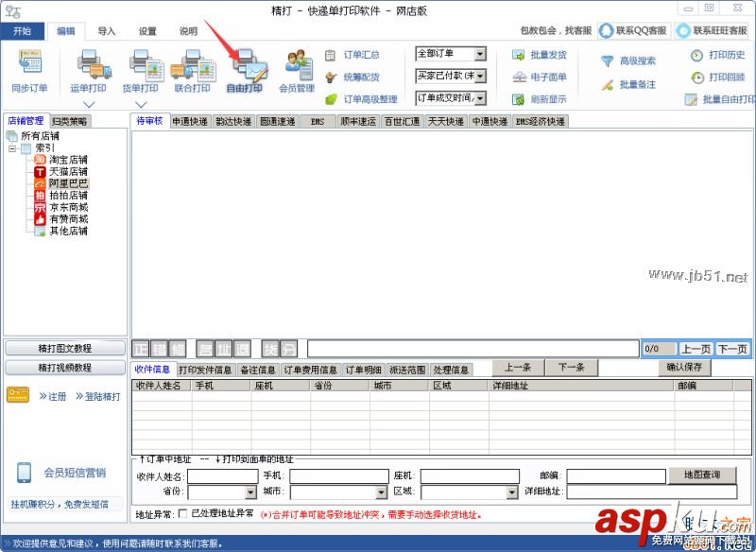The width and height of the screenshot is (756, 552).
Task: Click the 详细地址 input field
Action: tap(652, 492)
